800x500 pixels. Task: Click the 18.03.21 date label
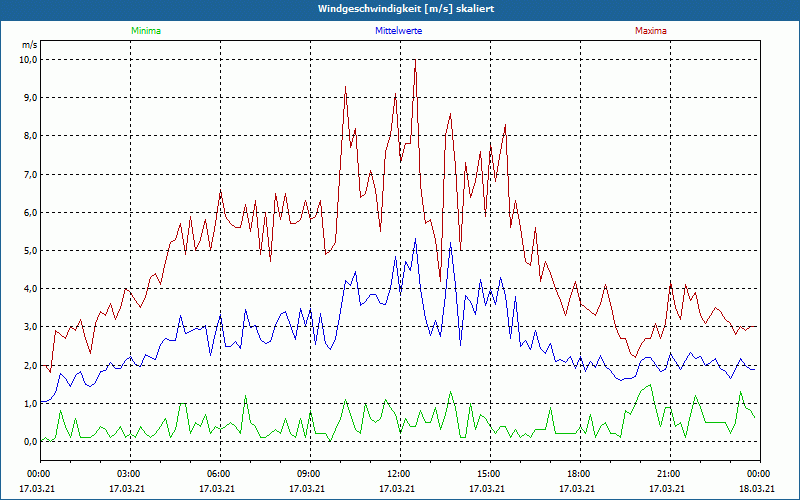coord(757,489)
